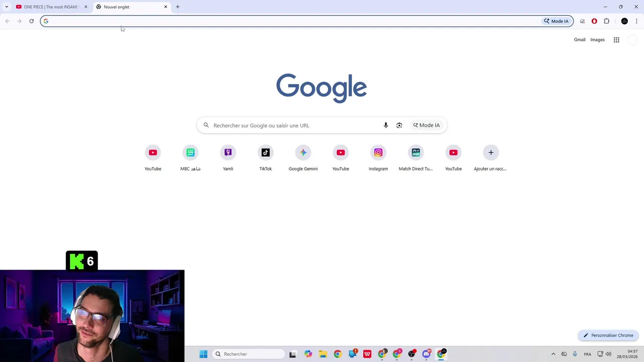The image size is (644, 362).
Task: Close the Nouvel onglet tab
Action: [x=166, y=7]
